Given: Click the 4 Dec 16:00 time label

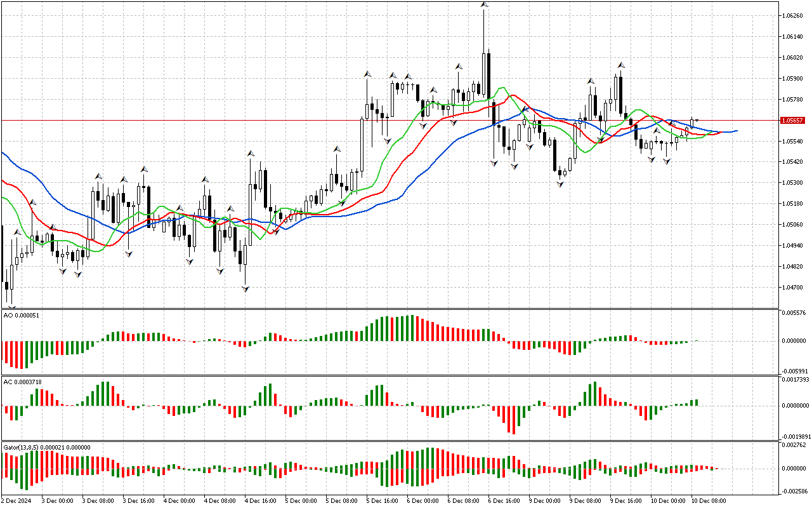Looking at the screenshot, I should [x=262, y=500].
